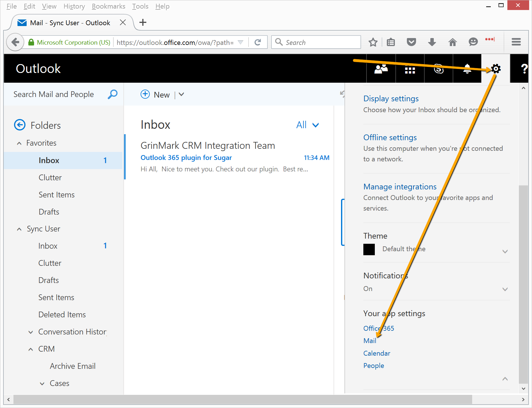Viewport: 532px width, 408px height.
Task: Open the View menu
Action: [x=49, y=6]
